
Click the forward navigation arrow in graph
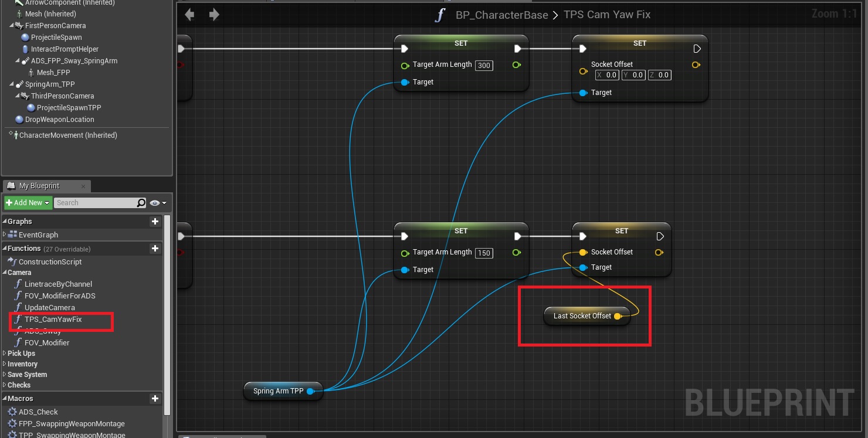[x=214, y=15]
